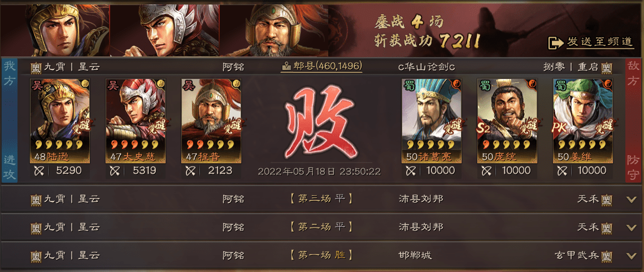This screenshot has width=644, height=272.
Task: Click the alliance emblem before 九霄 | 星云 at top
Action: tap(36, 67)
